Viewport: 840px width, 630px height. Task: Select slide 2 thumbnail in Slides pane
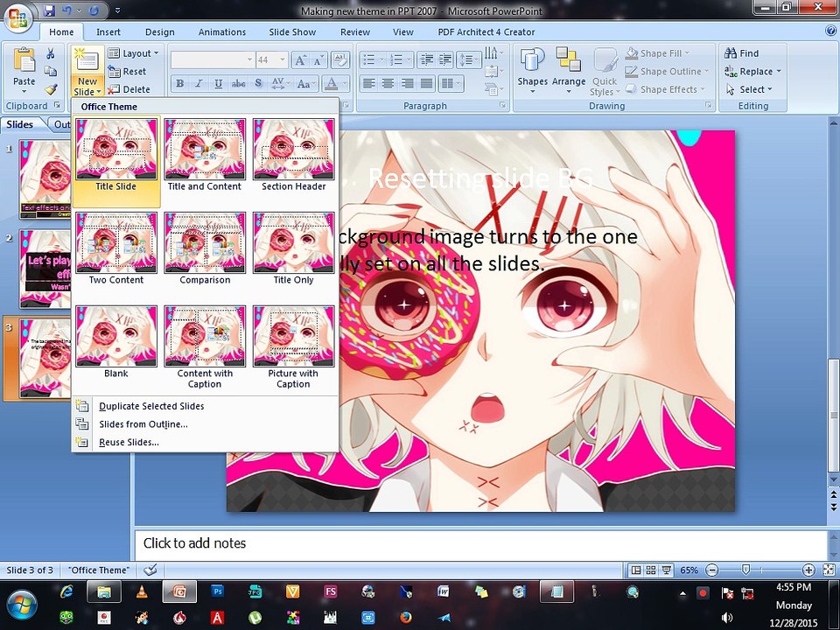click(x=45, y=269)
